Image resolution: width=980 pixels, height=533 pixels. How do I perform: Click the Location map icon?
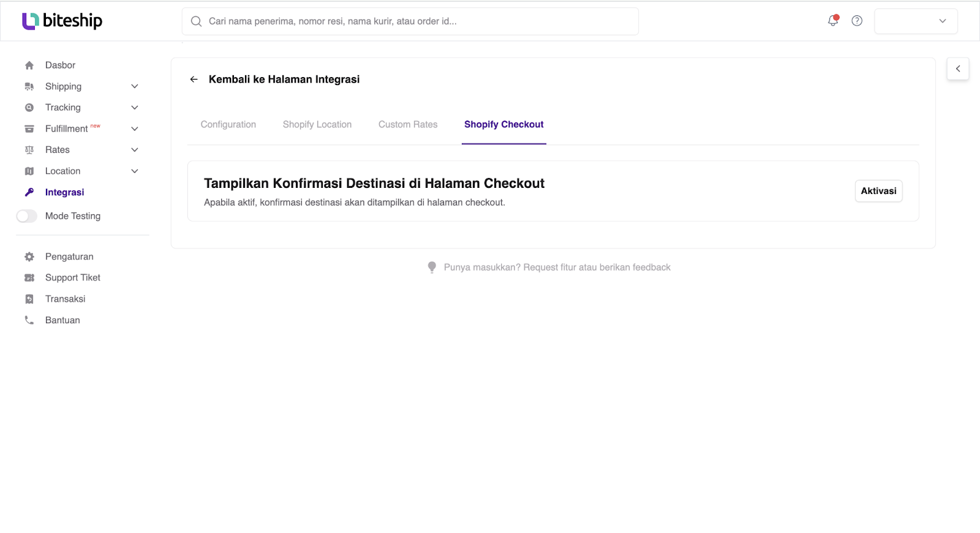coord(29,171)
